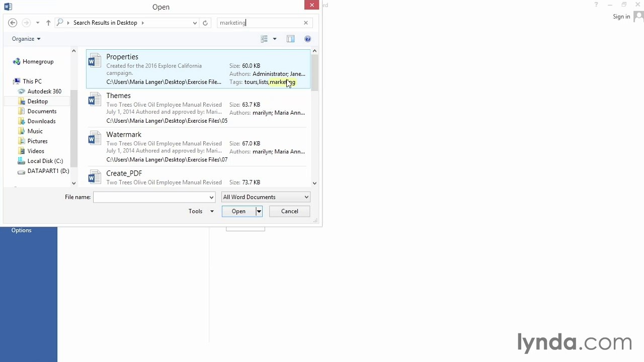Click Word icon beside Watermark file

coord(95,139)
